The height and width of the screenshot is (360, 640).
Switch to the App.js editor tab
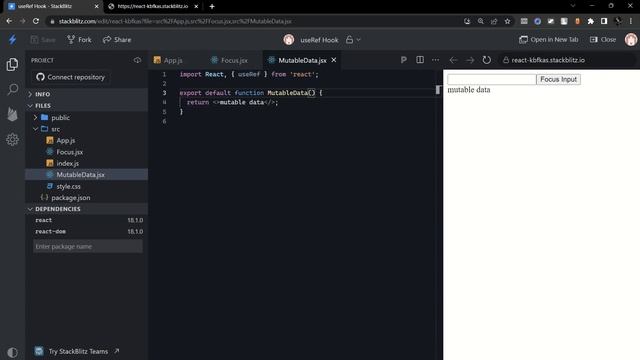click(173, 60)
